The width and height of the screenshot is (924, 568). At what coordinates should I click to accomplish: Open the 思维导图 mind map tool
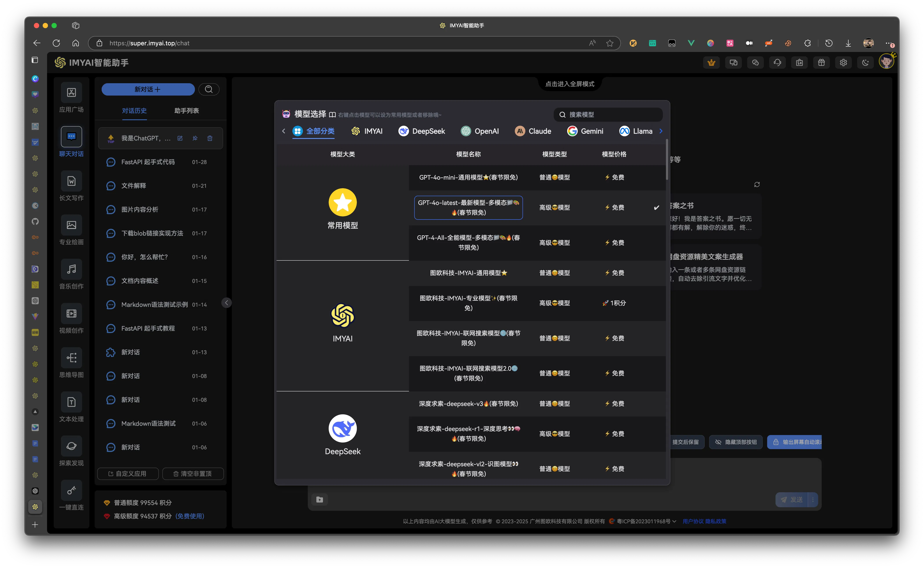pyautogui.click(x=71, y=358)
